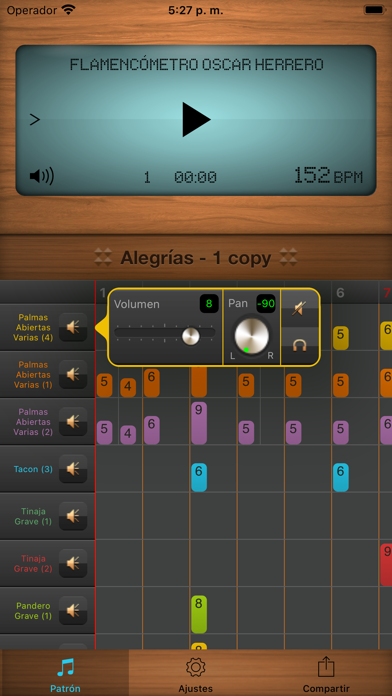The height and width of the screenshot is (696, 392).
Task: Tap the first purple note 4 in Palmas (2)
Action: 128,435
